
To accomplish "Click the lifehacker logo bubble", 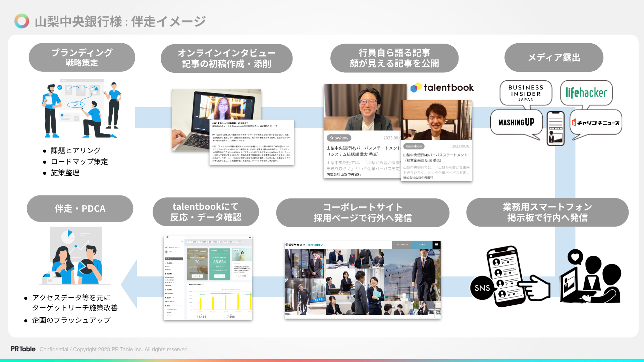I will pos(586,93).
